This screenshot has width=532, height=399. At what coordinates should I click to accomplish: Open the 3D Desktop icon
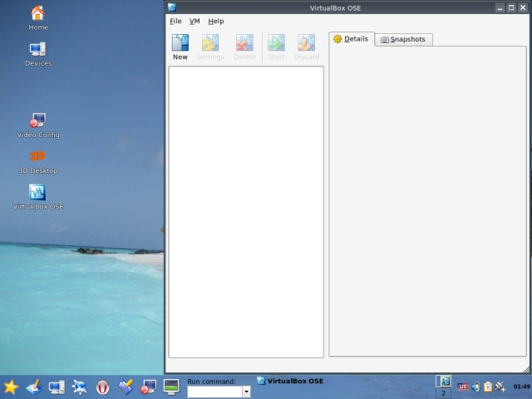[x=38, y=162]
